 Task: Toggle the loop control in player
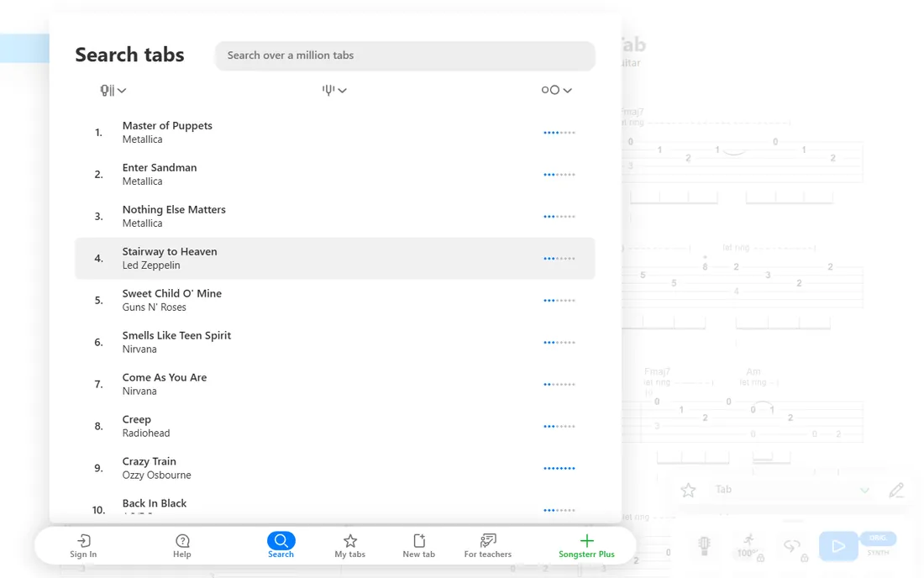(793, 546)
